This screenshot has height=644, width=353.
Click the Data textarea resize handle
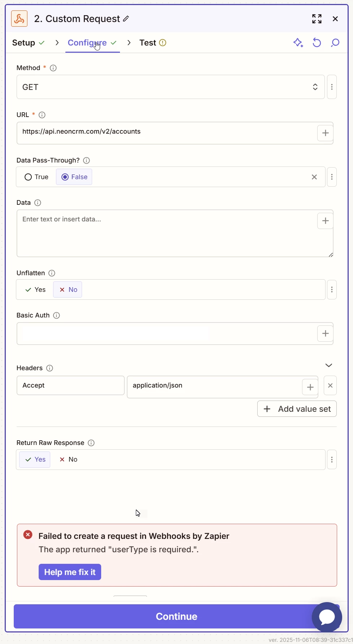pyautogui.click(x=331, y=255)
